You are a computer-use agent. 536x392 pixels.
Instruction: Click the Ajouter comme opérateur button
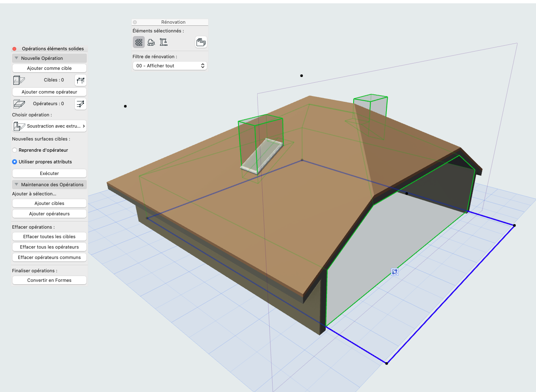point(49,92)
